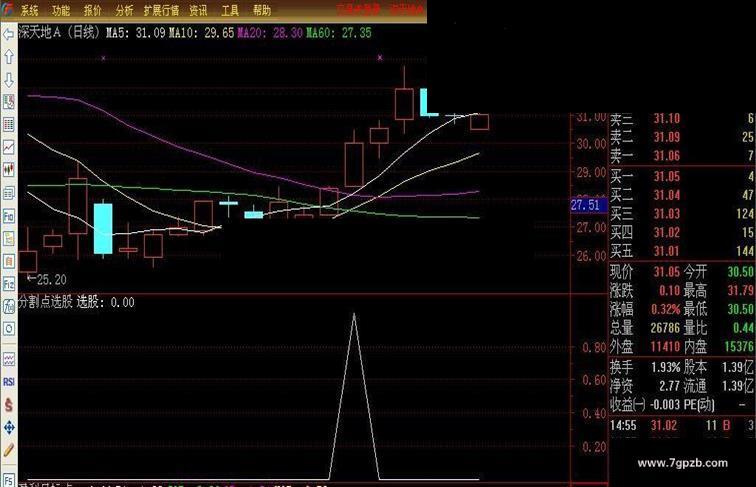Click the 涨幅 value 0.32%
This screenshot has height=487, width=756.
pyautogui.click(x=666, y=309)
